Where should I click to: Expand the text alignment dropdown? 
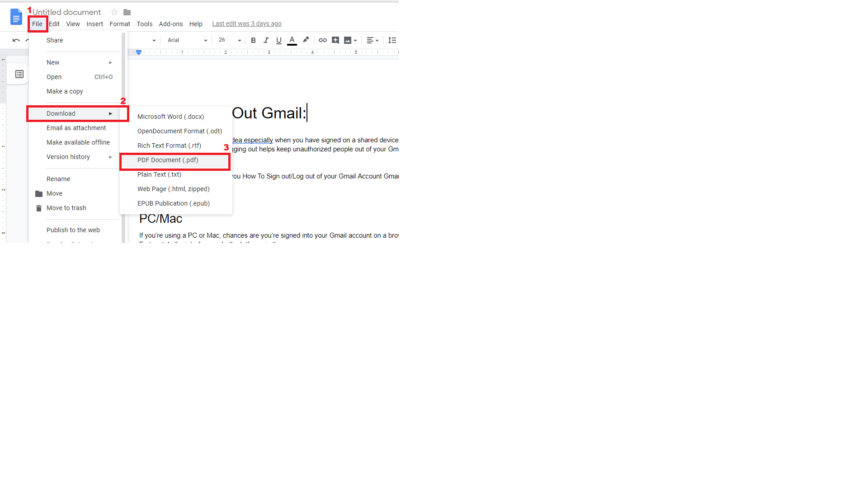pyautogui.click(x=373, y=40)
